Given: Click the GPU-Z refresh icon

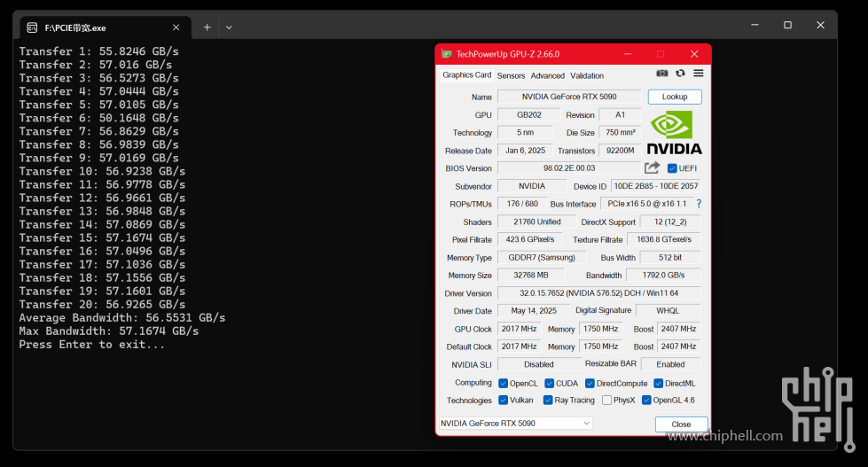Looking at the screenshot, I should coord(680,73).
